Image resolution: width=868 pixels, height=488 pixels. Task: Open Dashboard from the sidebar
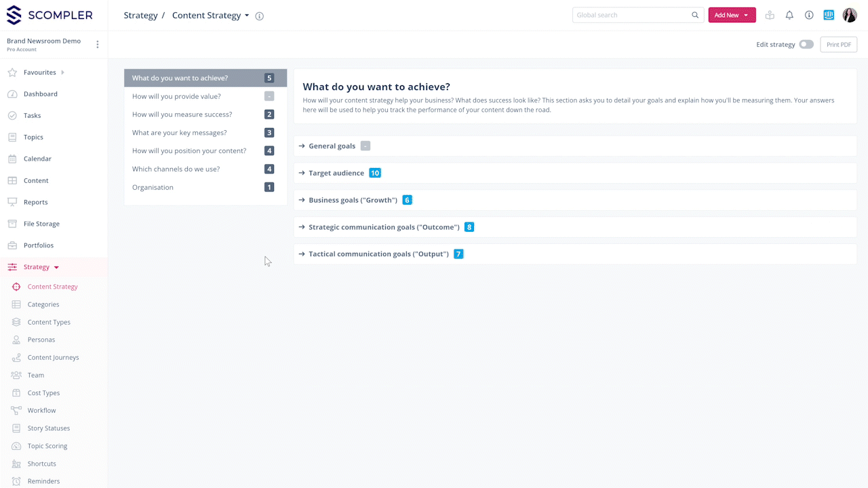coord(40,94)
